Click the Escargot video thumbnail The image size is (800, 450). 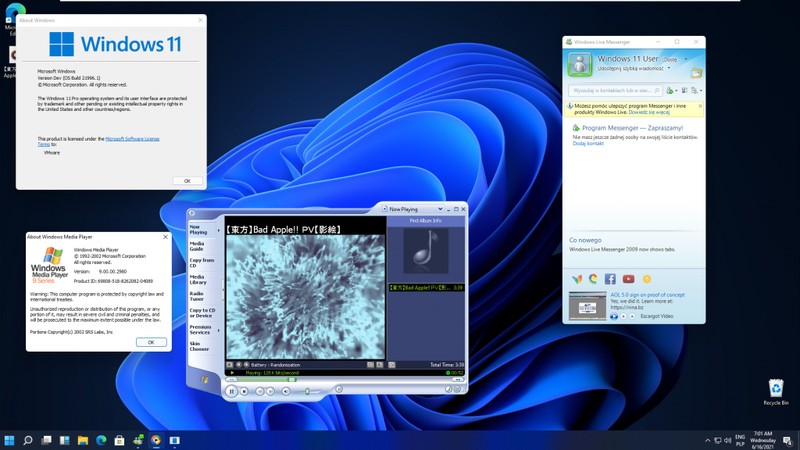click(x=587, y=306)
